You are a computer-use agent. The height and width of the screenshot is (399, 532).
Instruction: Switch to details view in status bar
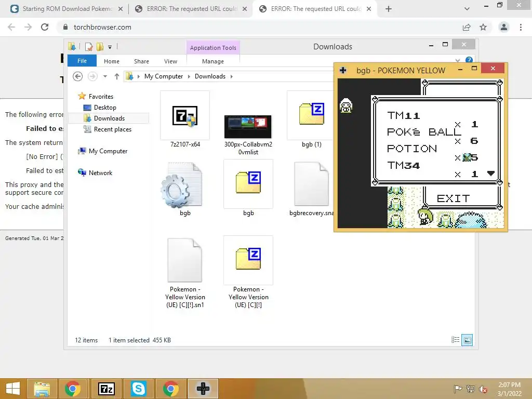pos(455,340)
